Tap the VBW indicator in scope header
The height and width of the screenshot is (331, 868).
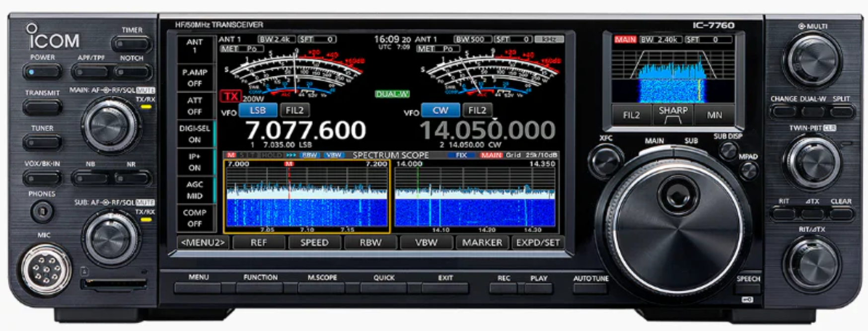click(334, 155)
